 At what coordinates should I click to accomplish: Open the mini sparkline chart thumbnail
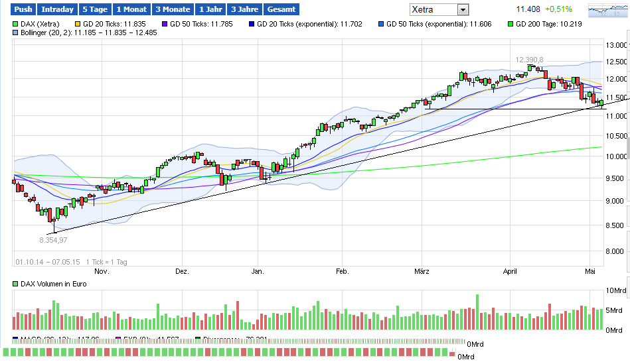tap(607, 10)
